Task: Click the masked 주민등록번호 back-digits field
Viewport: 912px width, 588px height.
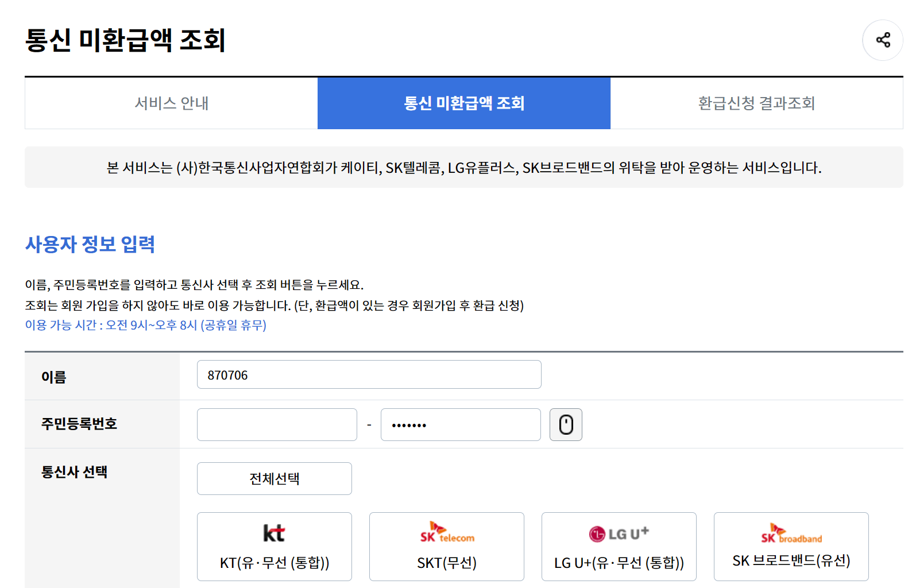Action: pyautogui.click(x=461, y=425)
